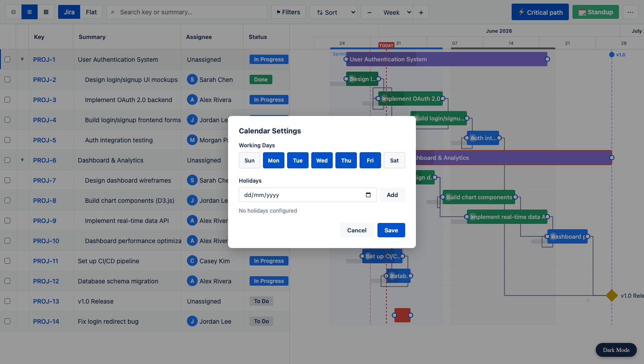Click the Implement OAuth 2.0 Gantt bar
The height and width of the screenshot is (364, 644).
pos(411,98)
